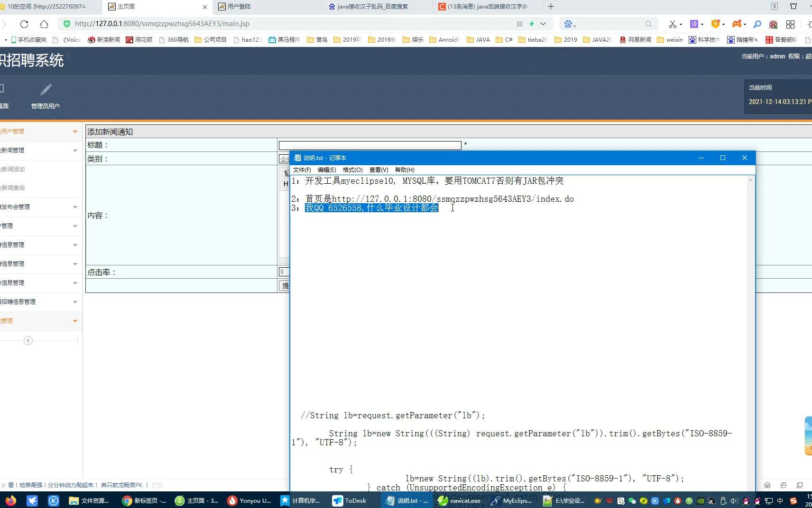
Task: Reload the page with refresh icon
Action: click(x=24, y=24)
